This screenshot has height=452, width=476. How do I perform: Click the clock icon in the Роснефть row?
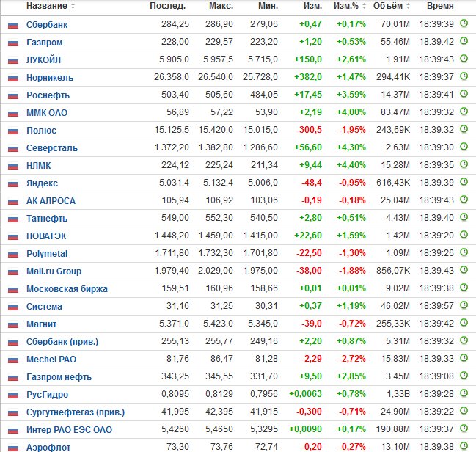464,94
